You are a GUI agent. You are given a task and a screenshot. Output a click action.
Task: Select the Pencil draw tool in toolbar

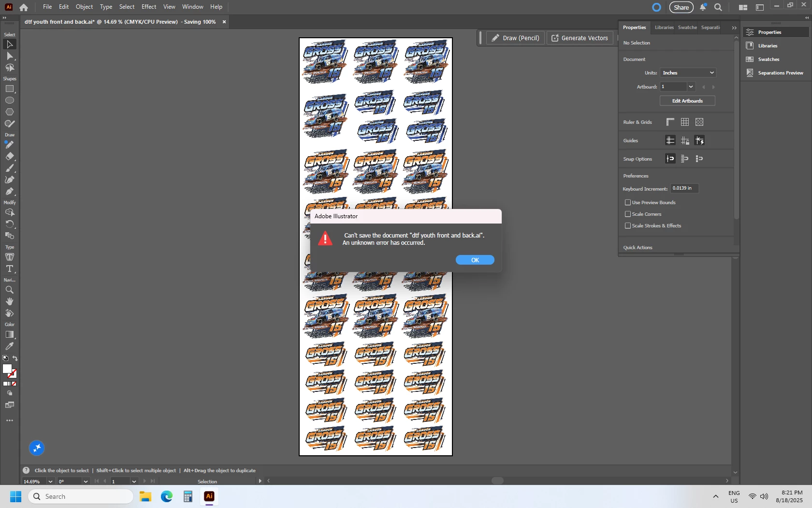[x=10, y=145]
